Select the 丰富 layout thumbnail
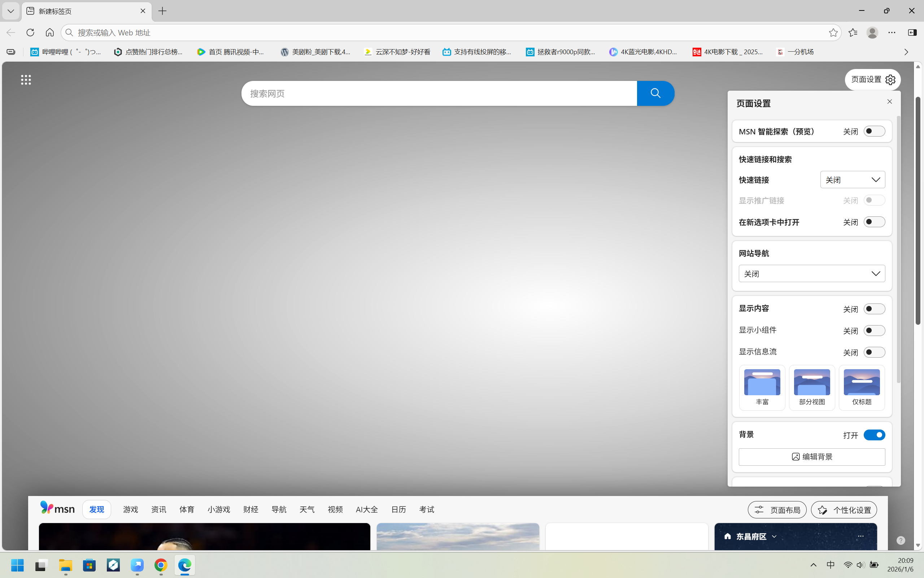Screen dimensions: 924x578 762,388
